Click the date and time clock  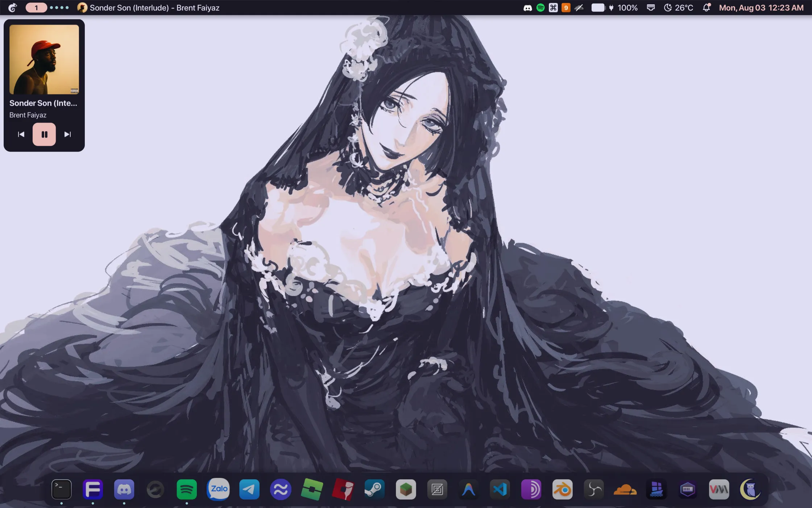tap(761, 8)
